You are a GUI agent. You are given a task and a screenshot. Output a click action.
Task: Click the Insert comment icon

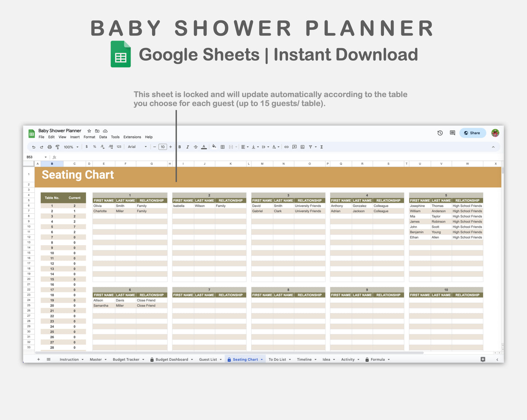click(x=294, y=147)
